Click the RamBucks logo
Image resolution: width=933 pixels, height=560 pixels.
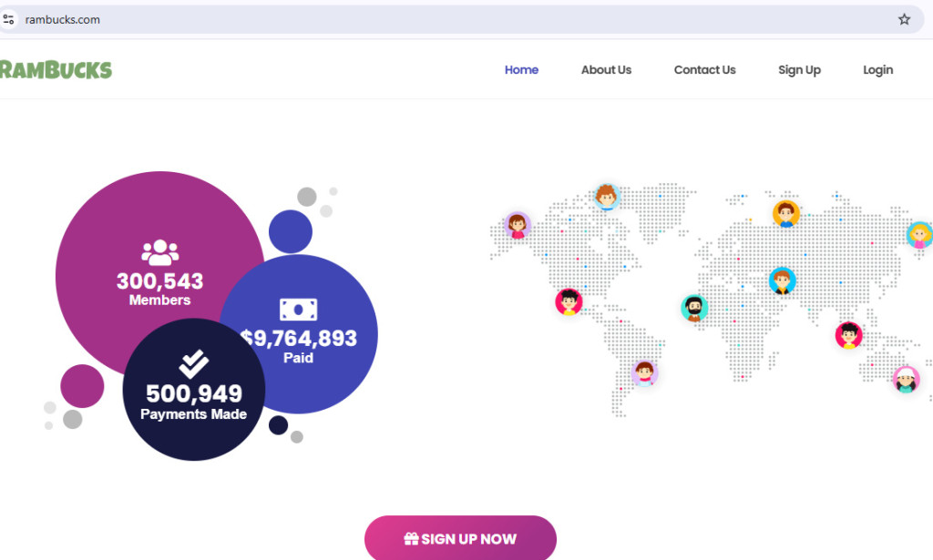[x=56, y=70]
